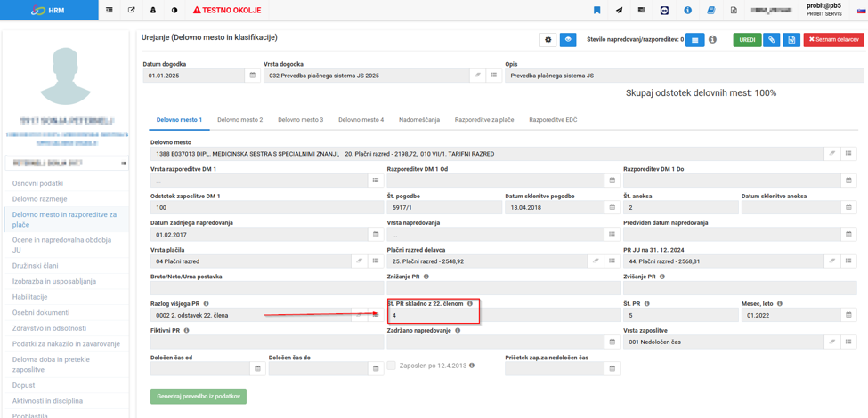Expand the sidebar dropdown under employee name
868x418 pixels.
(x=67, y=163)
